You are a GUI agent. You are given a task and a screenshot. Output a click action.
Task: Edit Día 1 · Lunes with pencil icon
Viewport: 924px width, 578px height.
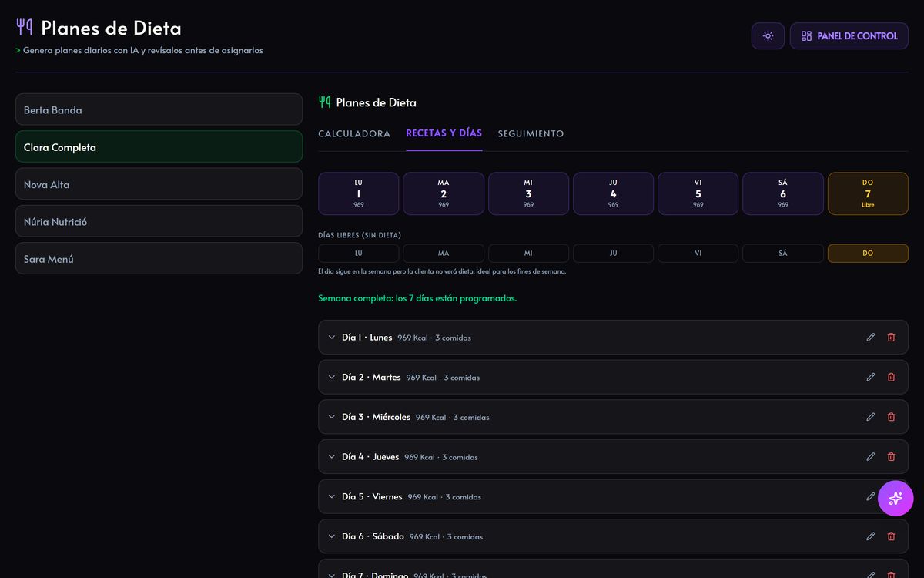point(871,338)
